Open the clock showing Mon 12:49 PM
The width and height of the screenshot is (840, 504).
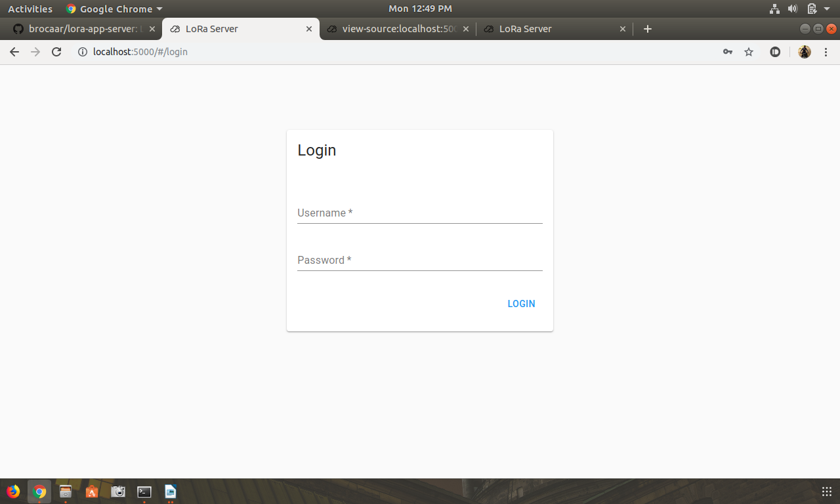[x=420, y=9]
